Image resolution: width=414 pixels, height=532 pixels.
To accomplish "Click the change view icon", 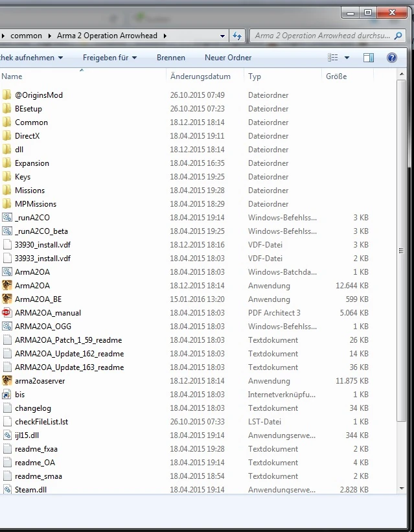I will pyautogui.click(x=332, y=58).
